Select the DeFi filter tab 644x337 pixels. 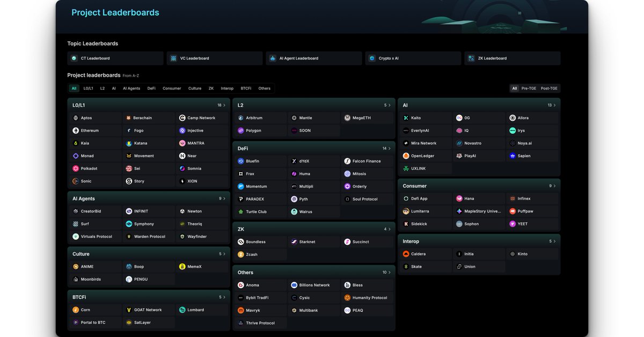point(151,89)
